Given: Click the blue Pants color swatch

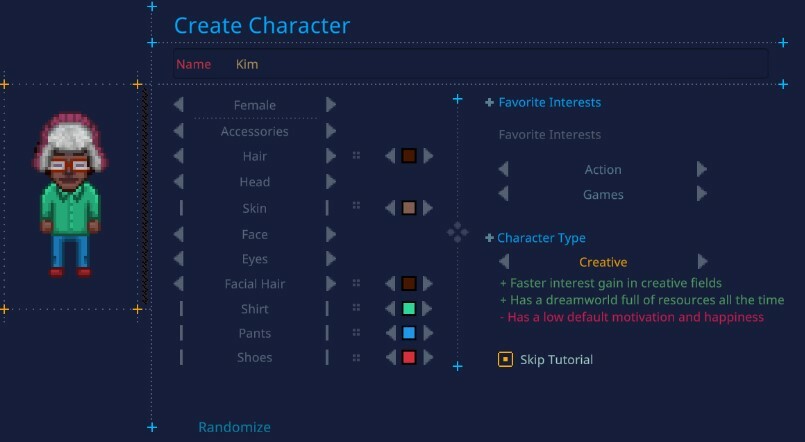Looking at the screenshot, I should tap(409, 333).
